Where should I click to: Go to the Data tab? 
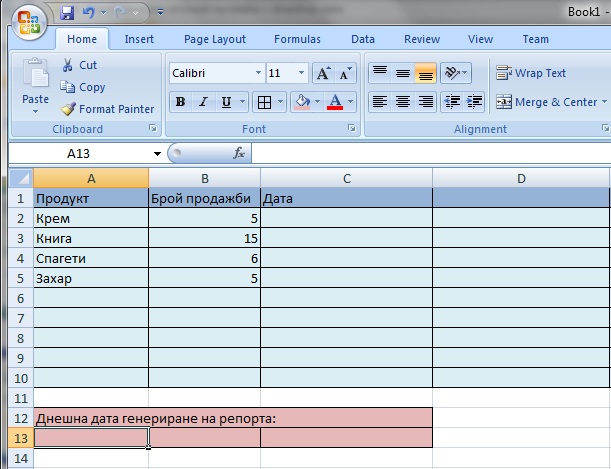pos(363,39)
